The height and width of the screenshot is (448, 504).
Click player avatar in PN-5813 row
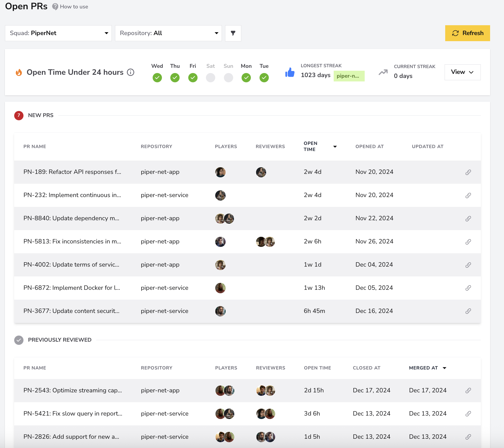(x=220, y=242)
